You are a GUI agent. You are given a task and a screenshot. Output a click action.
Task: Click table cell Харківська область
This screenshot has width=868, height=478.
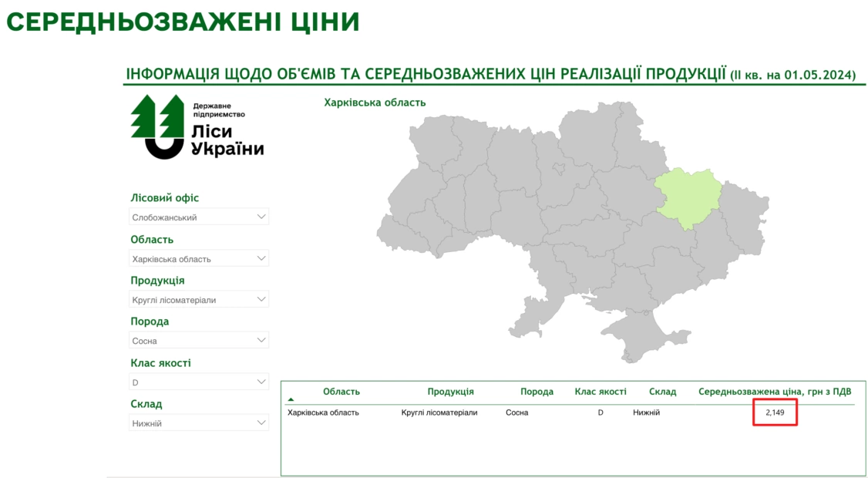323,412
